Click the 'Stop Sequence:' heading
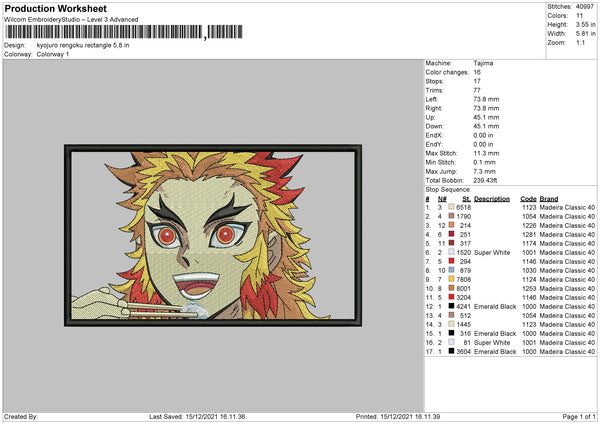The height and width of the screenshot is (424, 600). 448,189
